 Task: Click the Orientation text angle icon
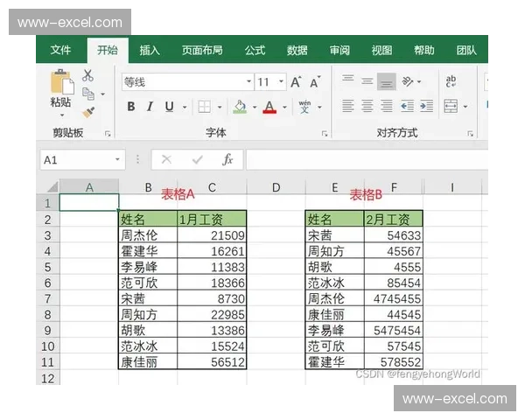point(408,81)
